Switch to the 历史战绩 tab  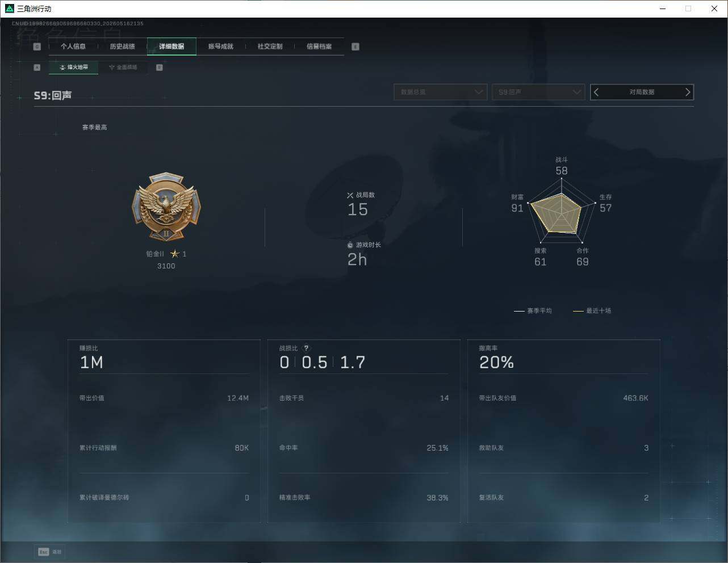(123, 47)
